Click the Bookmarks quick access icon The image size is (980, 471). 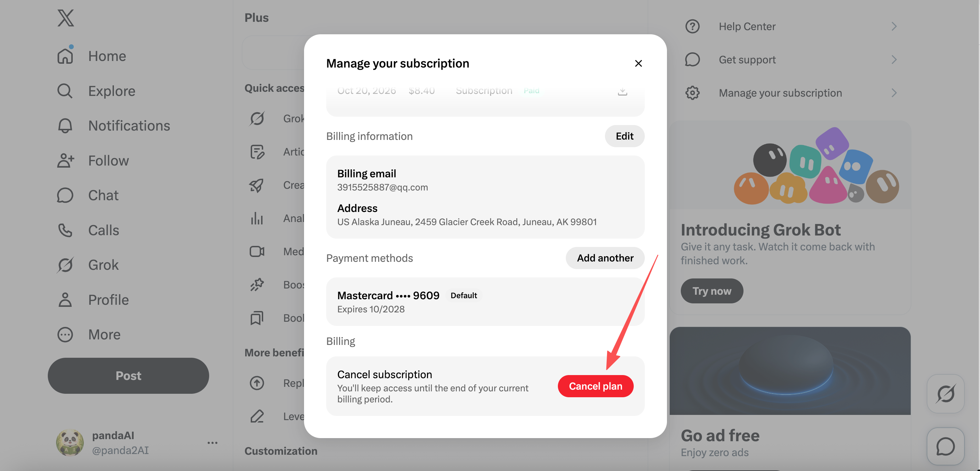(257, 318)
